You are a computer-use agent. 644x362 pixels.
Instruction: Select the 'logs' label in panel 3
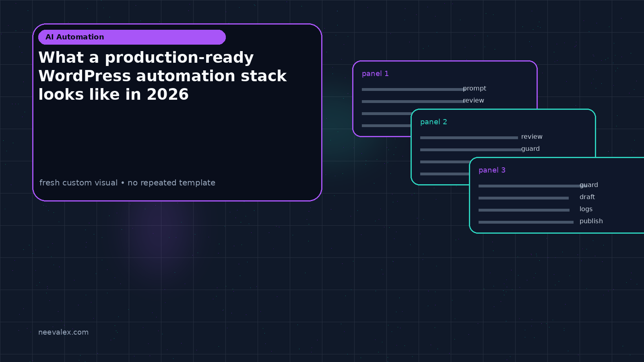pos(586,209)
